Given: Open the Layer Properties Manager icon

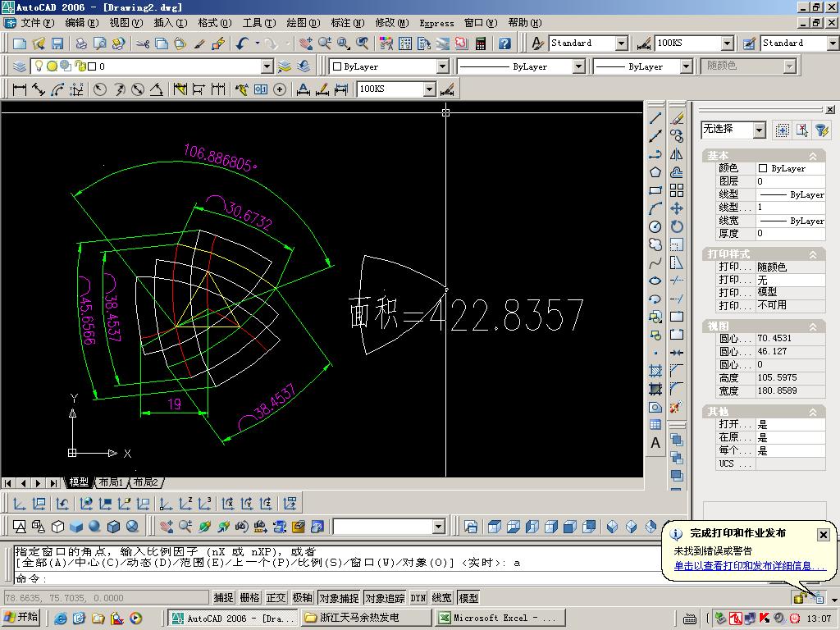Looking at the screenshot, I should click(20, 66).
